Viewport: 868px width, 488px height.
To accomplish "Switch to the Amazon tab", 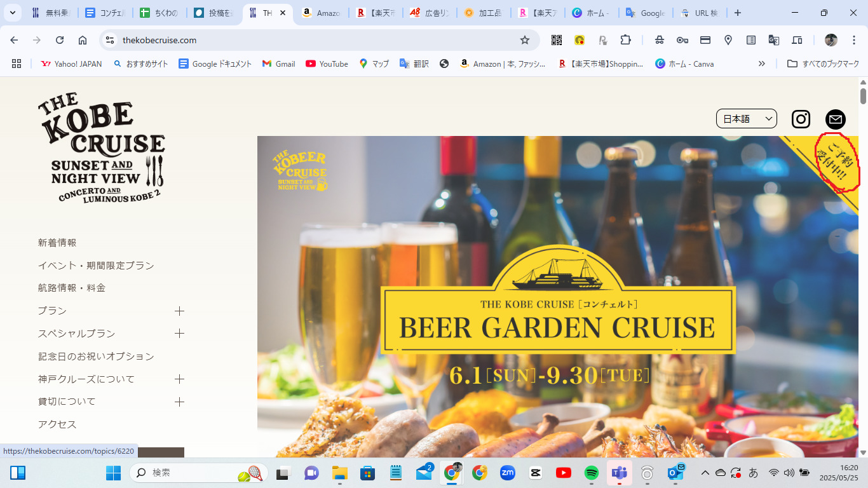I will pyautogui.click(x=322, y=13).
